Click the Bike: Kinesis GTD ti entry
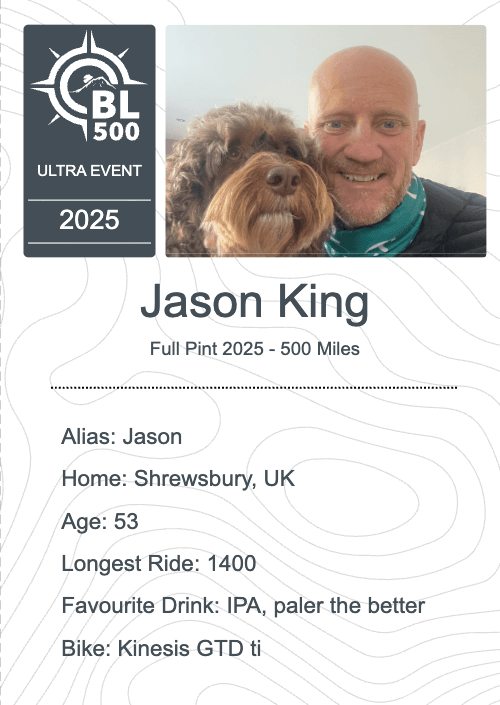The image size is (500, 705). click(x=161, y=648)
